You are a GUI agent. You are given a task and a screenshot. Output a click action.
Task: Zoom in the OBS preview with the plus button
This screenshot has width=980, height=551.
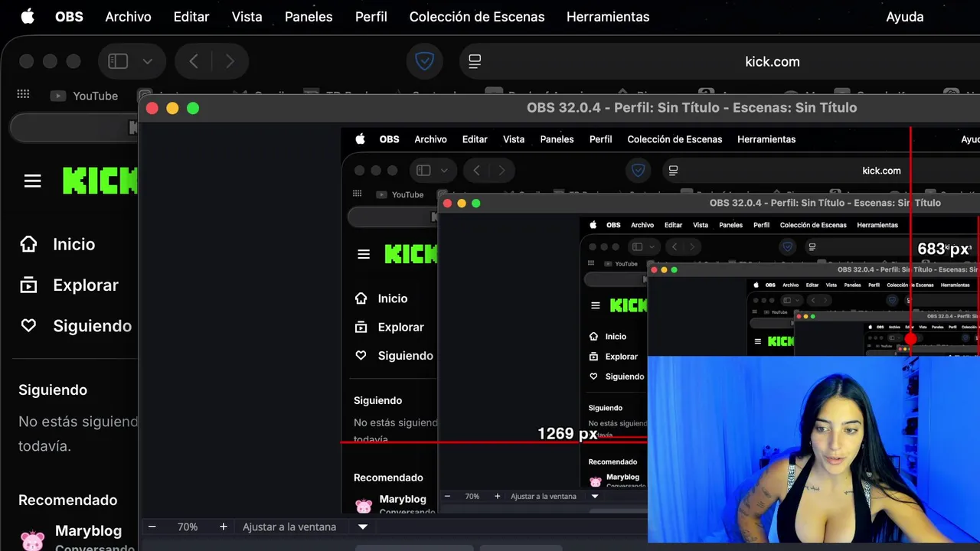coord(223,527)
